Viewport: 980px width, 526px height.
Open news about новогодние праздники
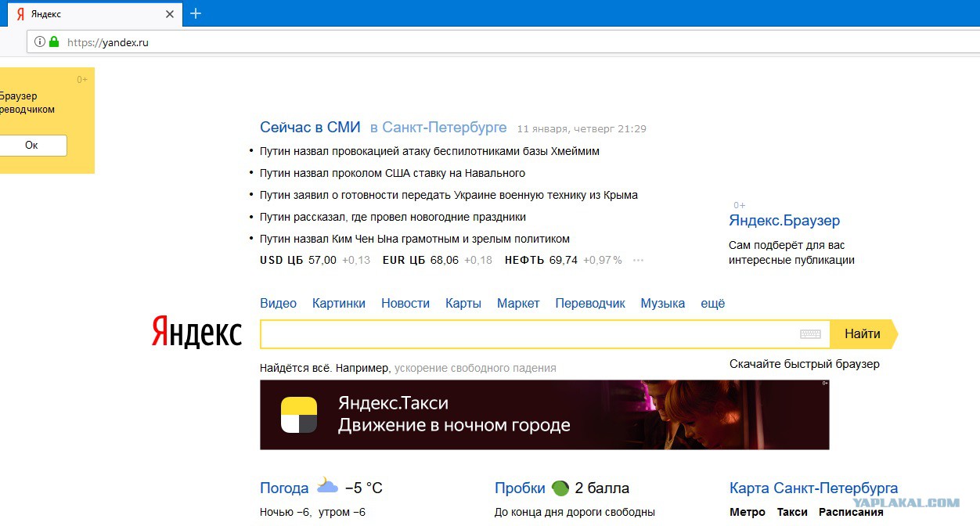pos(393,217)
